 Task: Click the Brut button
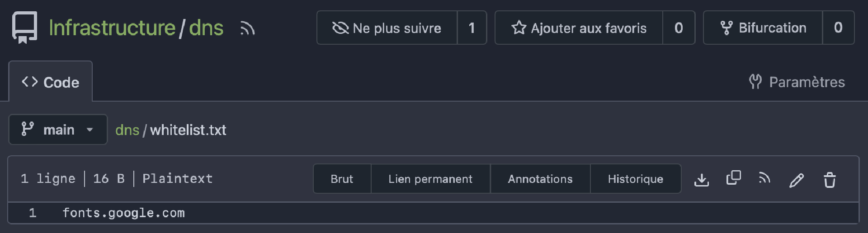[x=342, y=179]
